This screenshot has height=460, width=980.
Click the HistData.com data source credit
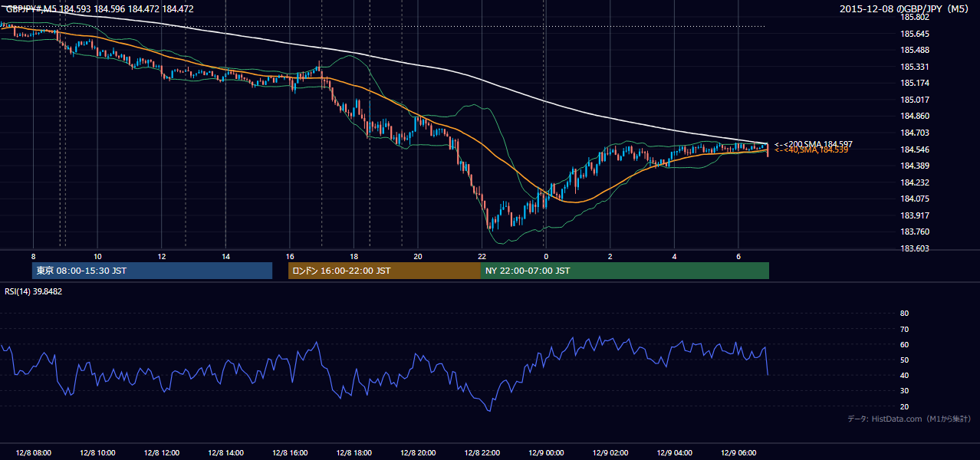909,419
